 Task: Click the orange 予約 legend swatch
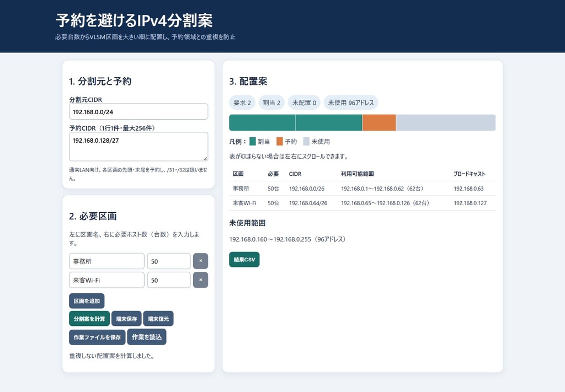coord(280,141)
